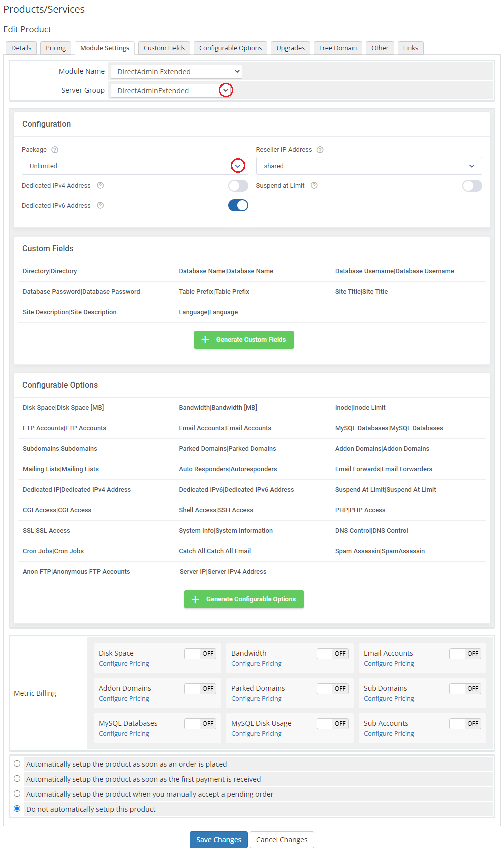
Task: Click 'Cron Jobs|Cron Jobs' option
Action: click(x=53, y=551)
